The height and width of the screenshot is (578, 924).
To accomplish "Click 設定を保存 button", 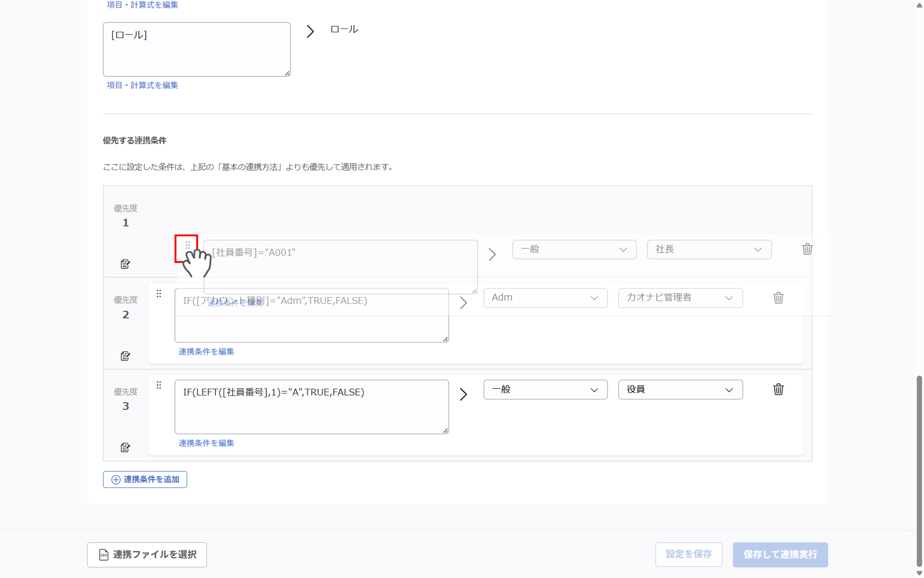I will coord(688,554).
